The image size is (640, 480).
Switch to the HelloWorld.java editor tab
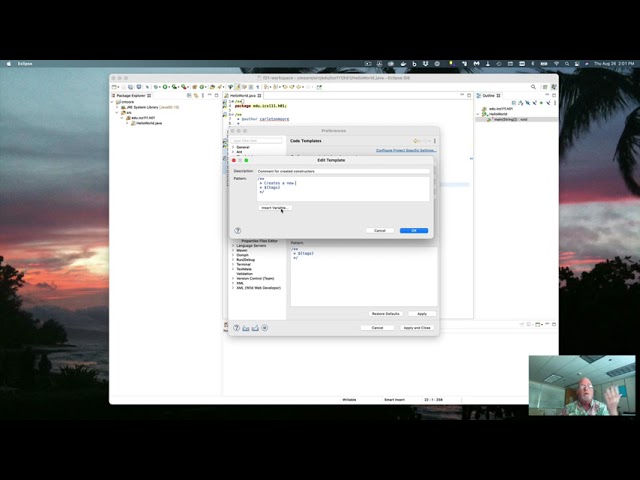click(242, 96)
